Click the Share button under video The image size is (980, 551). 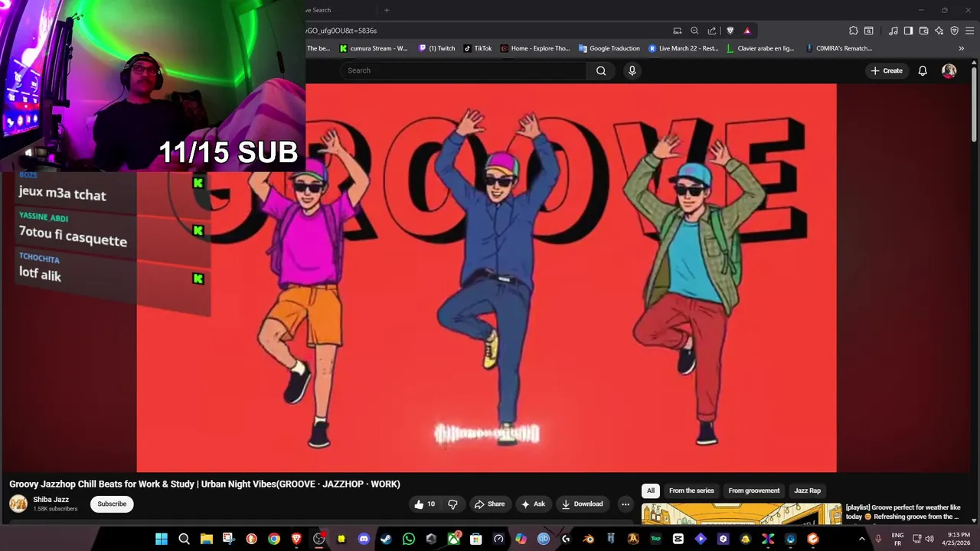(489, 504)
